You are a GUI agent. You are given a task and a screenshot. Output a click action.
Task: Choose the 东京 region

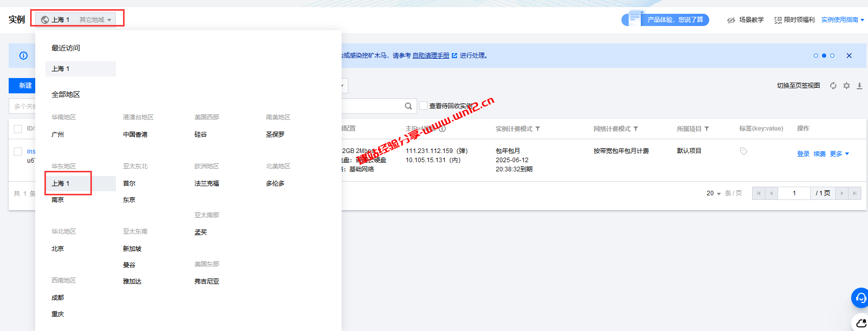click(x=129, y=200)
